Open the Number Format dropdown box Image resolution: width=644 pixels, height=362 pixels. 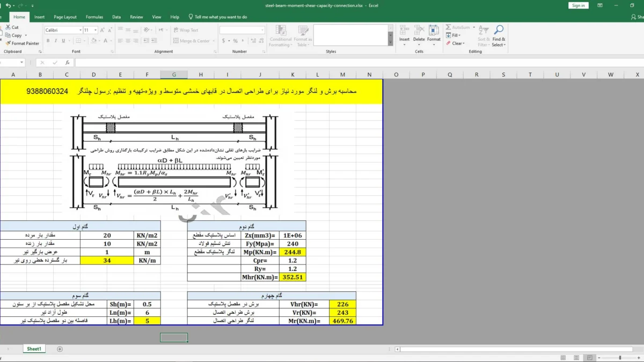coord(242,30)
